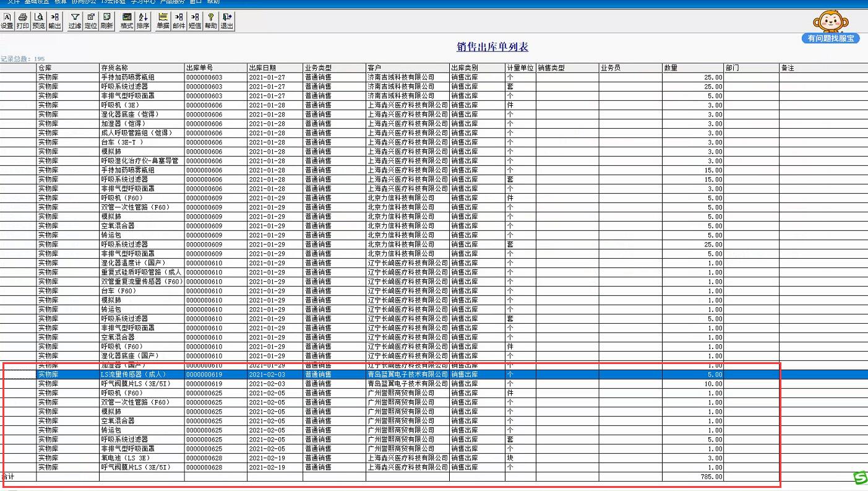
Task: Click the 销售出库单列表 title
Action: tap(492, 47)
